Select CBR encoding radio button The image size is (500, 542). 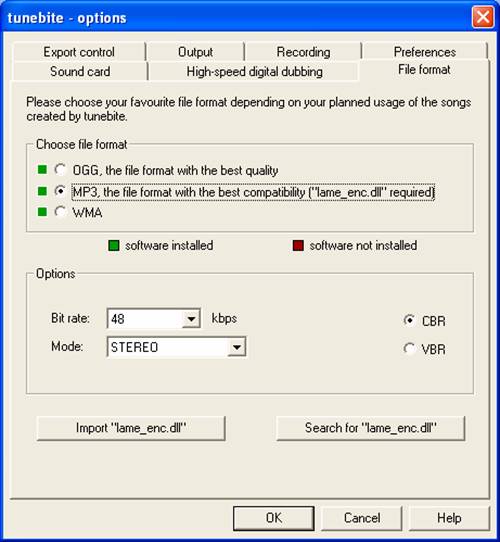(x=409, y=320)
